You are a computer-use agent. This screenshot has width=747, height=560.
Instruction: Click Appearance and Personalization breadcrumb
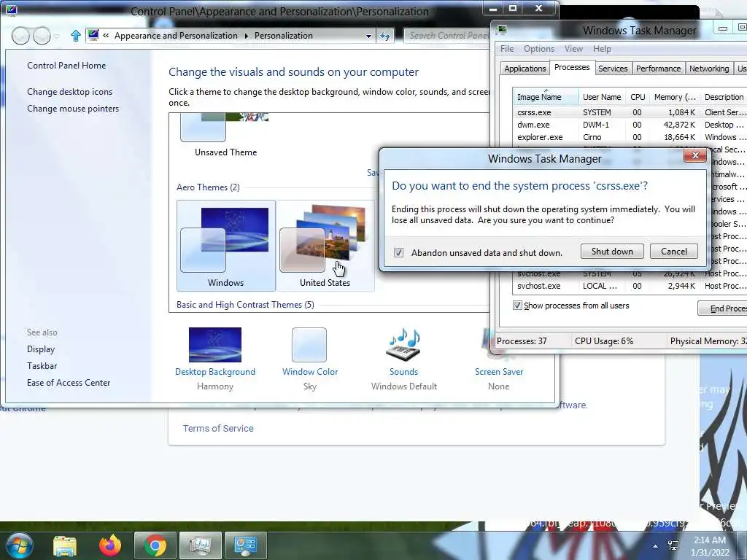[x=176, y=36]
